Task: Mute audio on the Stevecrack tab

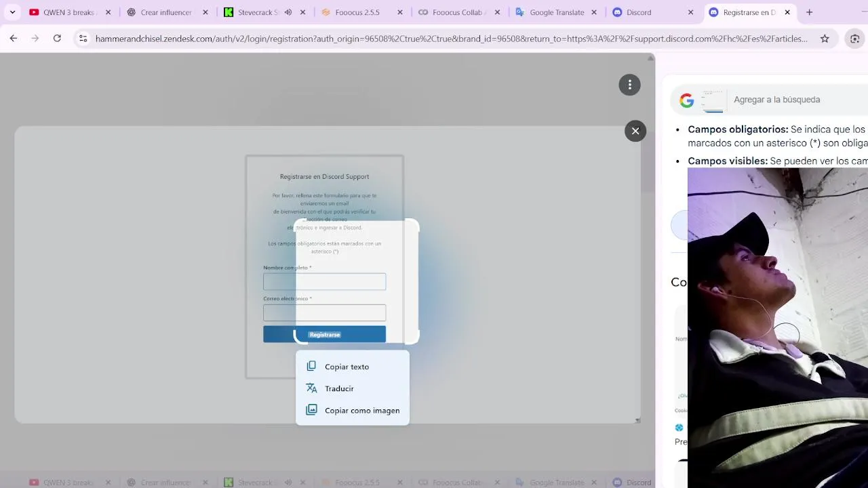Action: [x=288, y=12]
